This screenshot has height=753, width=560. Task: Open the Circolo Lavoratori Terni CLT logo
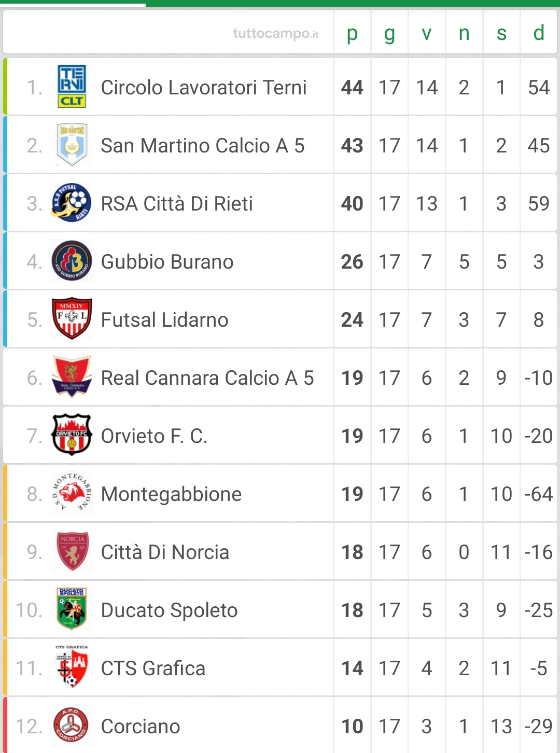point(72,87)
